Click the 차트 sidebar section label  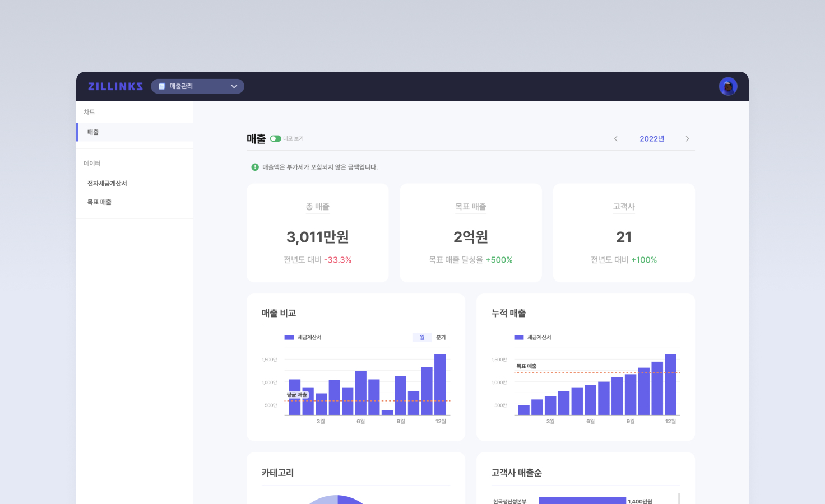tap(89, 112)
